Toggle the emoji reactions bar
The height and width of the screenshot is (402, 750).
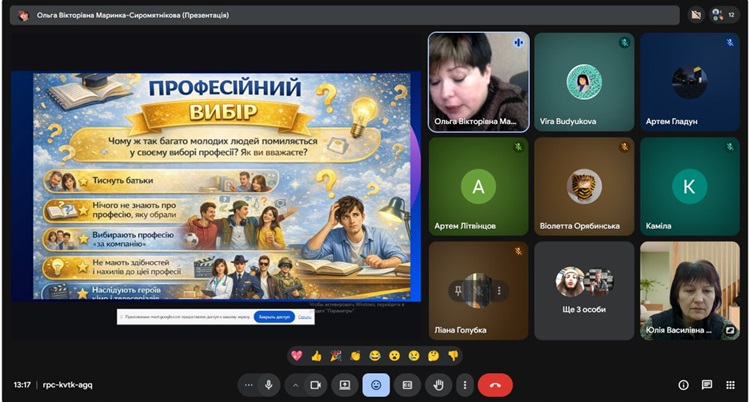(x=376, y=384)
